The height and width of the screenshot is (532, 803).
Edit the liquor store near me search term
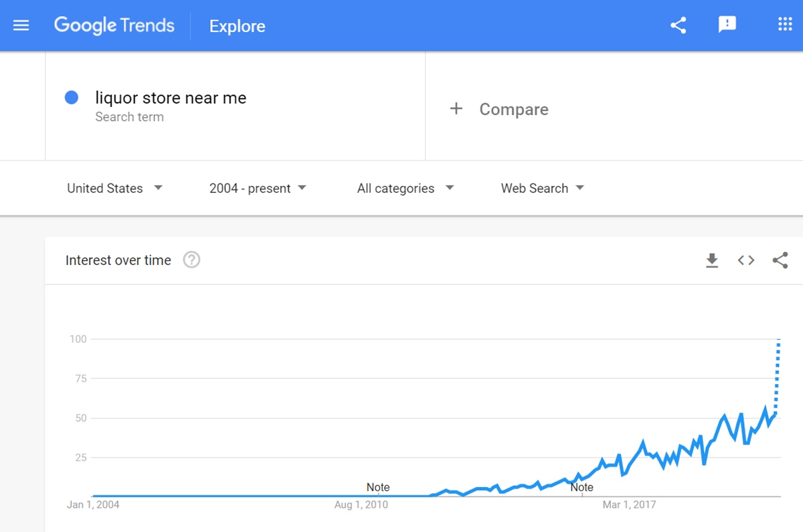pos(171,98)
